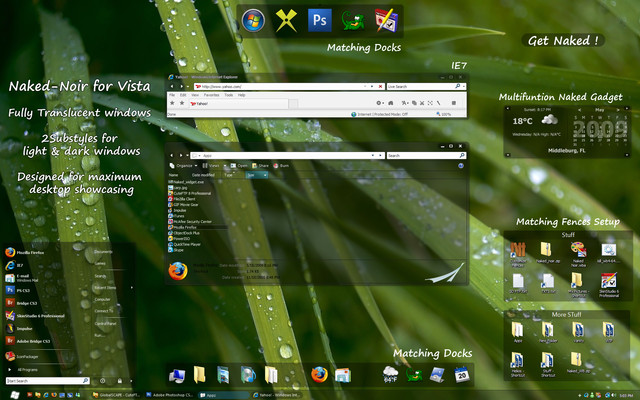Click Control Panel in Start menu
This screenshot has height=400, width=640.
click(105, 324)
